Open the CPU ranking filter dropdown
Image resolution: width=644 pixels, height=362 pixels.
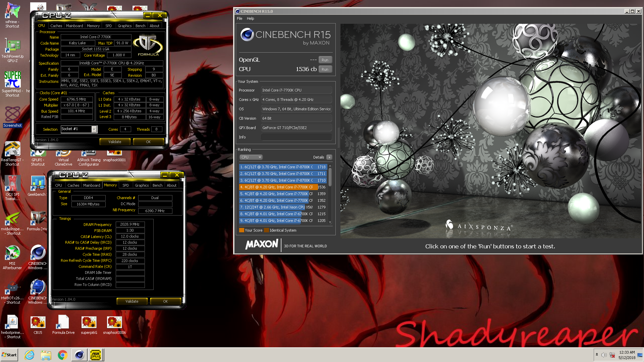coord(251,157)
